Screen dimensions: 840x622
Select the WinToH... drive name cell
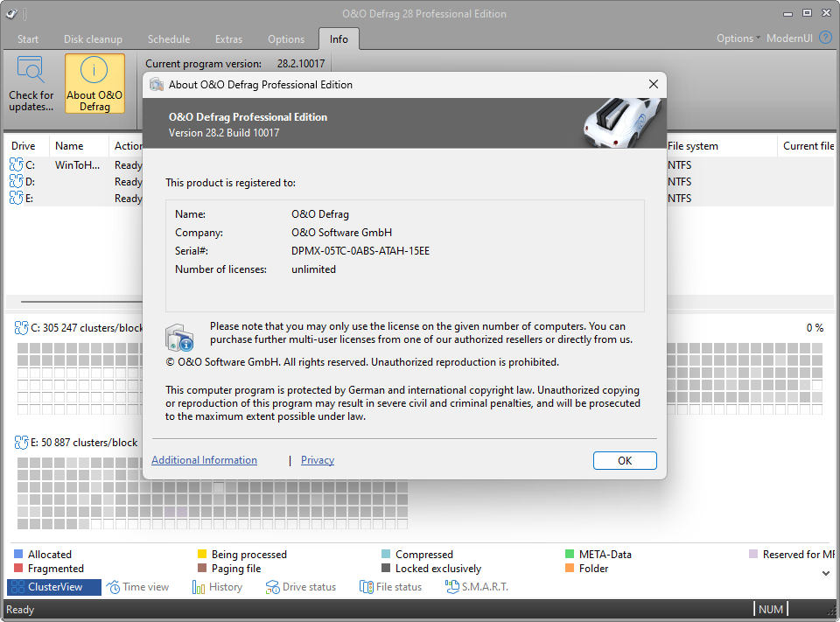78,165
